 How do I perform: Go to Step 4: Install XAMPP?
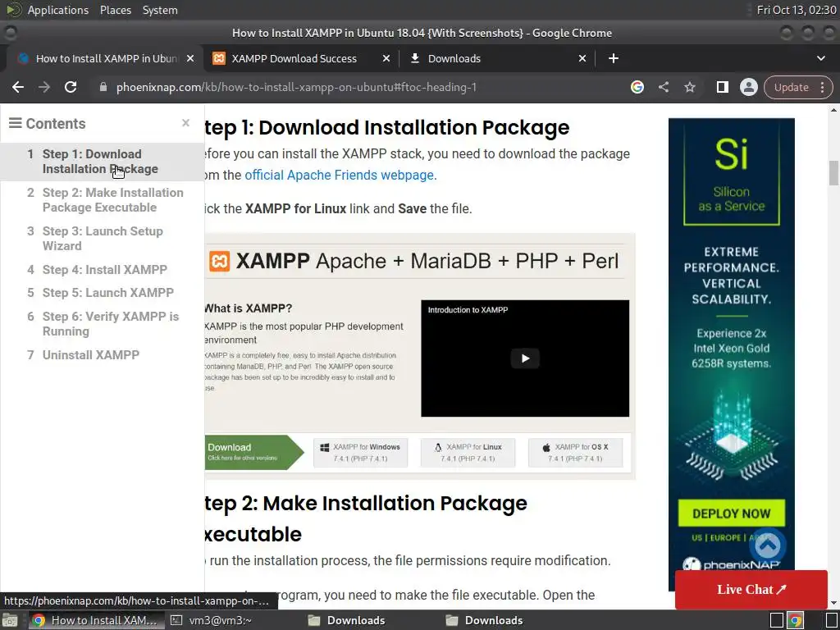(104, 269)
